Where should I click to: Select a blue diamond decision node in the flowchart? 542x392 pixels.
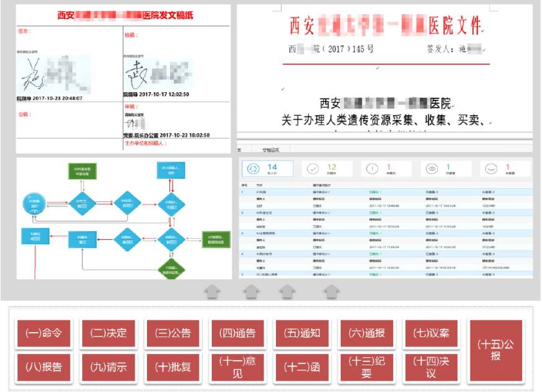82,203
